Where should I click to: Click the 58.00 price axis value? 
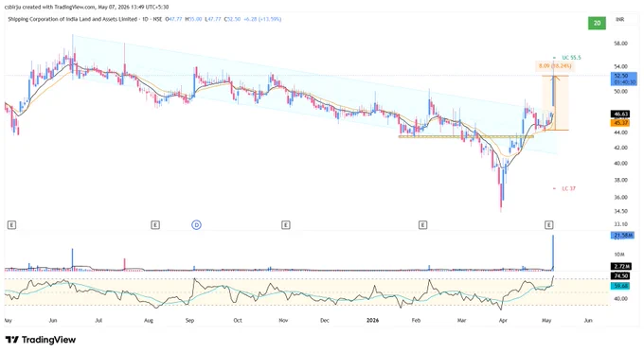(620, 44)
